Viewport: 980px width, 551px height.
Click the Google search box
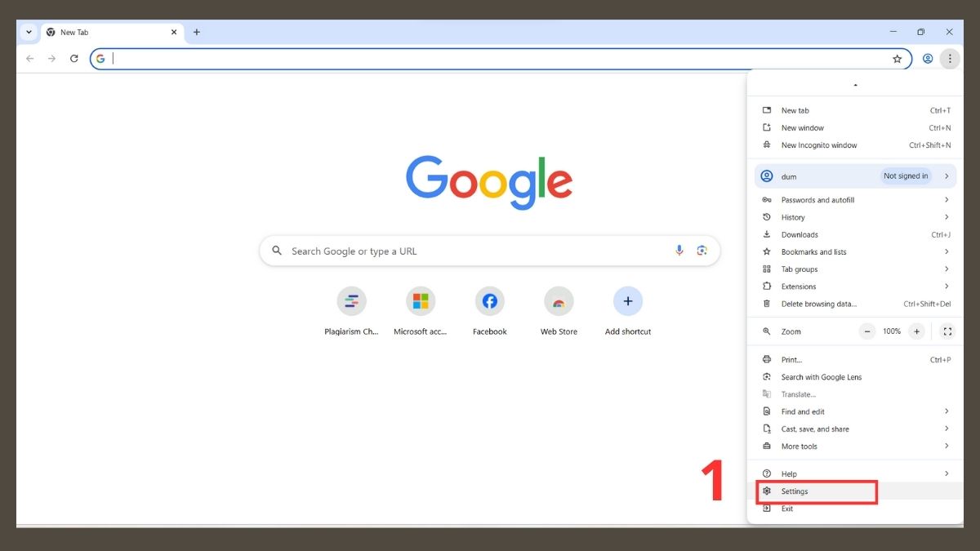tap(490, 251)
